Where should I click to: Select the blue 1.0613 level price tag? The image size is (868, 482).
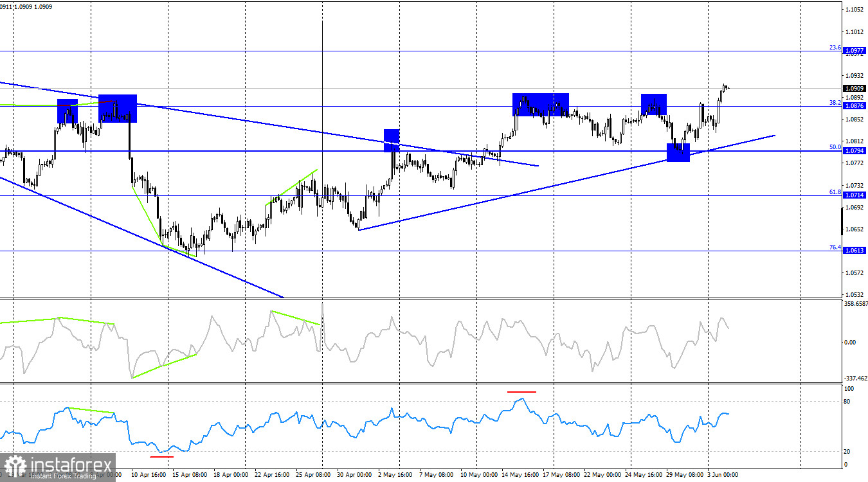pos(854,251)
